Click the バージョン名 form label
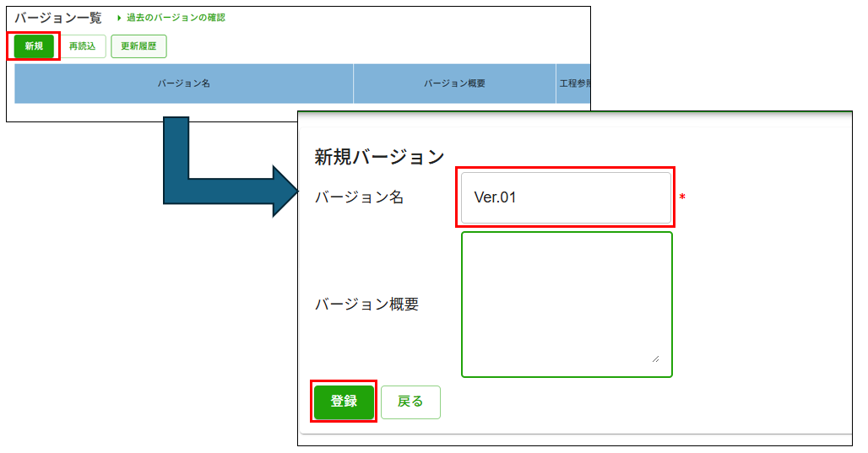This screenshot has height=453, width=868. 359,197
